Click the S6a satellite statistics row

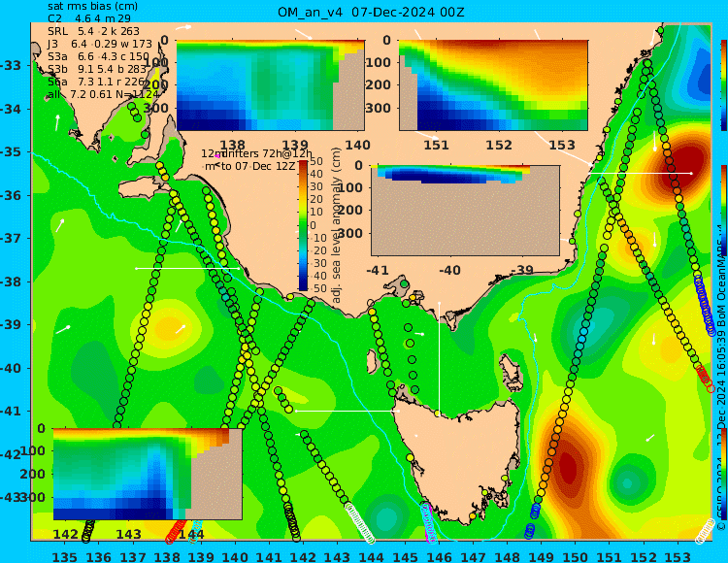pos(96,82)
